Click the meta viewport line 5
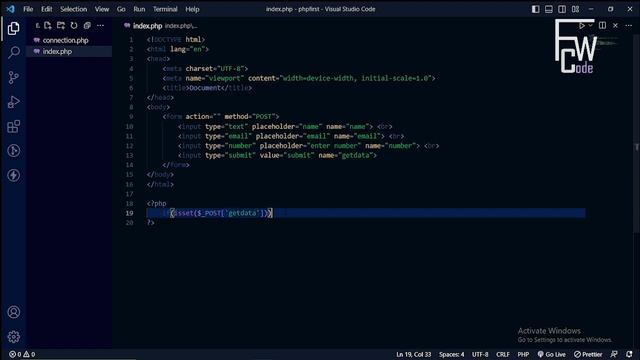The height and width of the screenshot is (360, 640). (299, 78)
